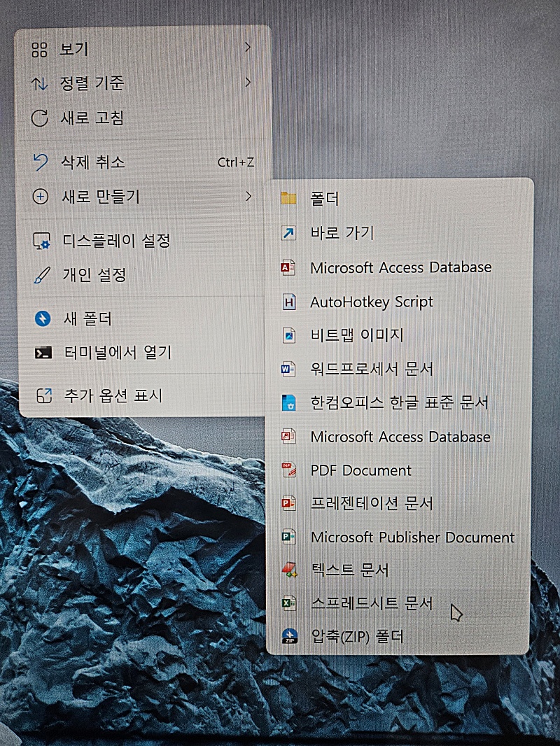Click the circular refresh icon for 새로 고침
Viewport: 560px width, 746px height.
click(40, 118)
